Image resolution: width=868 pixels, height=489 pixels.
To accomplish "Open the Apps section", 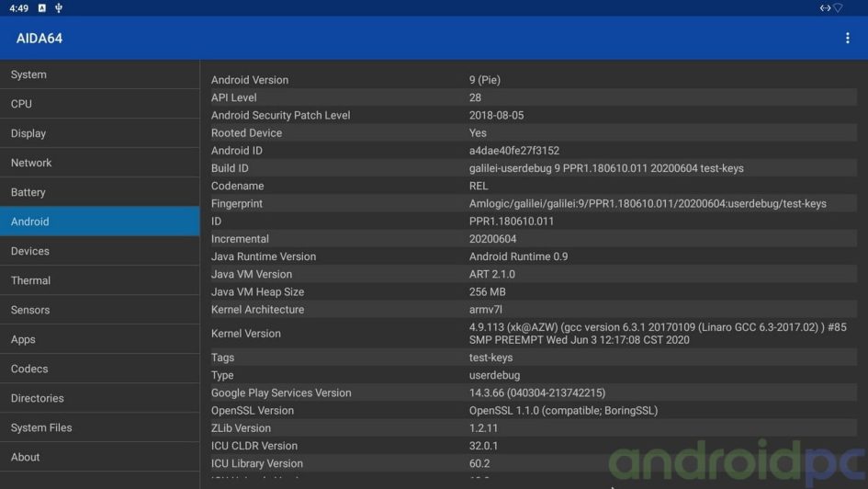I will [99, 339].
